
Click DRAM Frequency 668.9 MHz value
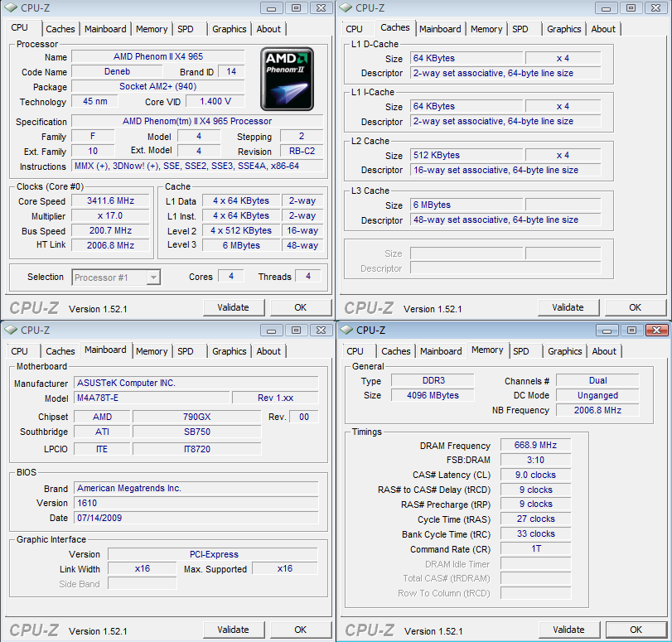tap(536, 446)
